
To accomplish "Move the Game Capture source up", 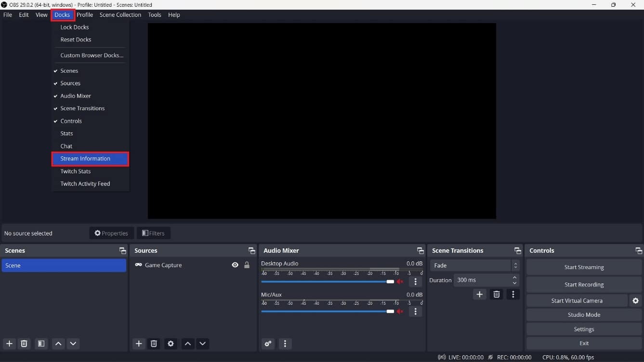I will pos(187,344).
